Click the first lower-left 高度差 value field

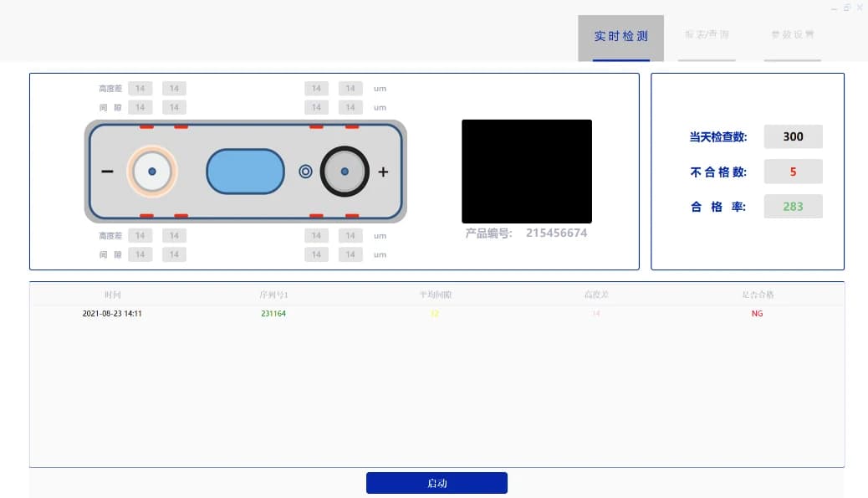(x=140, y=236)
